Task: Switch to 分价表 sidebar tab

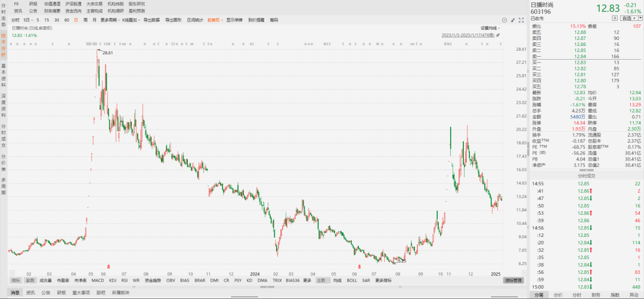Action: [4, 163]
